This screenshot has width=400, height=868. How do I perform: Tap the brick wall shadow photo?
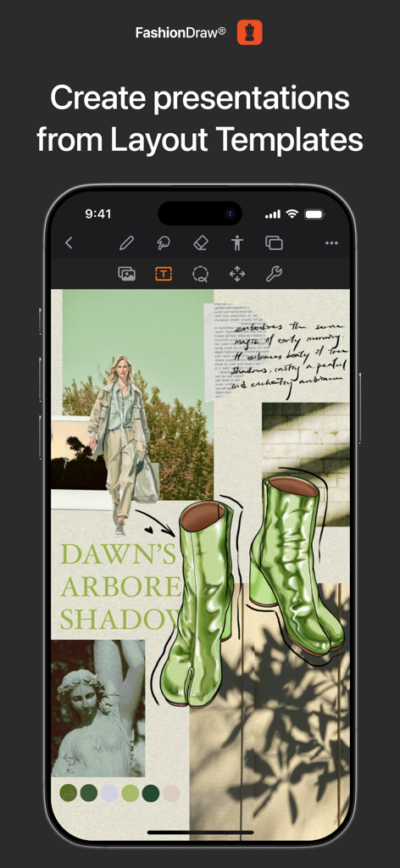pos(305,464)
